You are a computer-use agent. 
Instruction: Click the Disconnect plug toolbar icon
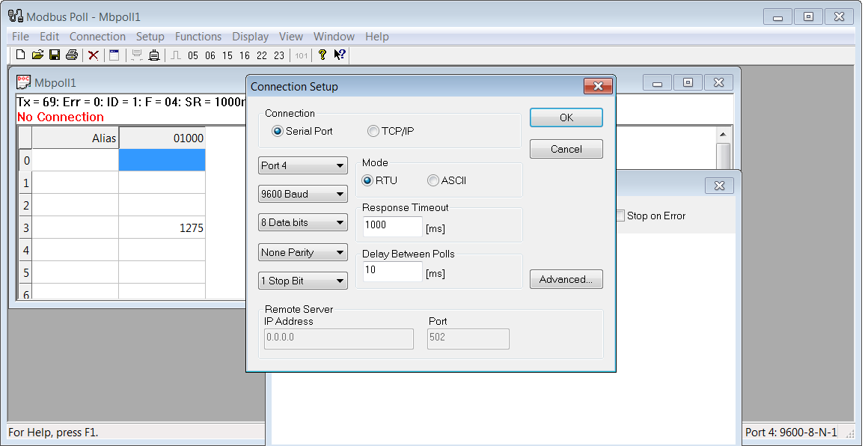[154, 55]
